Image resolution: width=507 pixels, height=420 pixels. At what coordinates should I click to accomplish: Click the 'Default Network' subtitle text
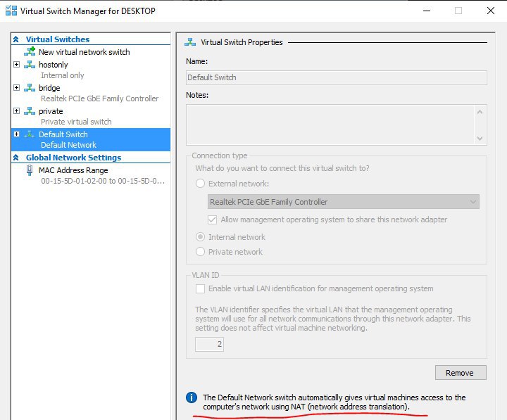(x=68, y=145)
